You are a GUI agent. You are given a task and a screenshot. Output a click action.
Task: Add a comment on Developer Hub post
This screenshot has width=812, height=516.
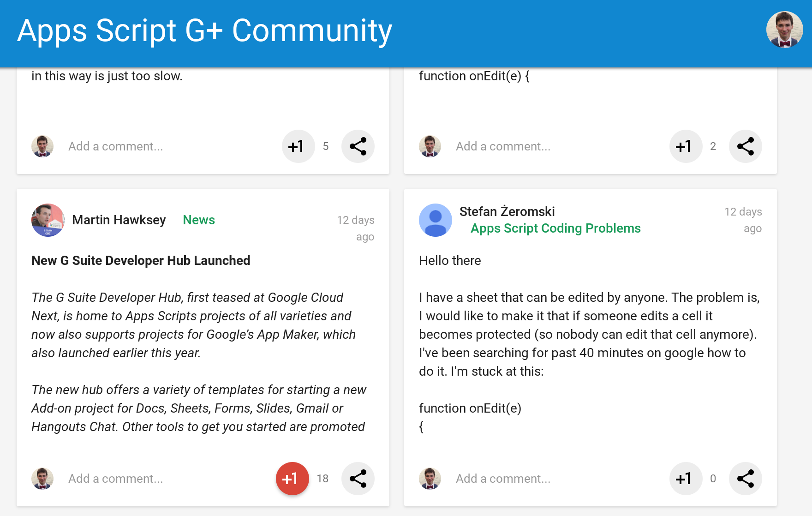coord(116,479)
